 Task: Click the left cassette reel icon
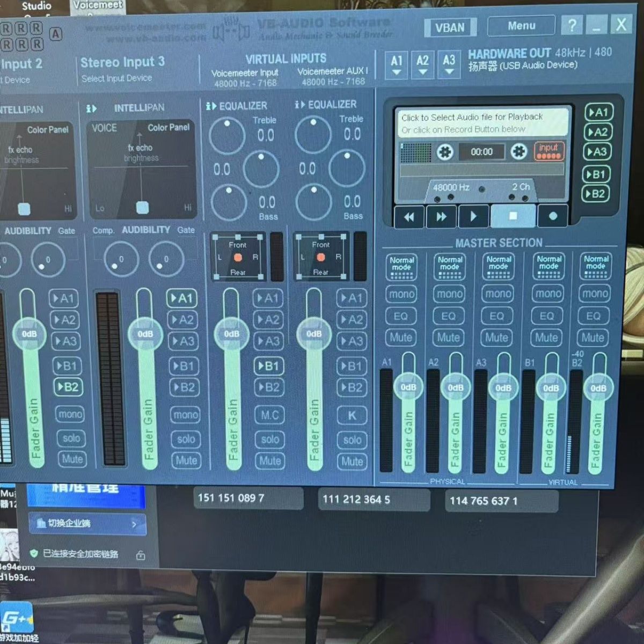(x=445, y=152)
